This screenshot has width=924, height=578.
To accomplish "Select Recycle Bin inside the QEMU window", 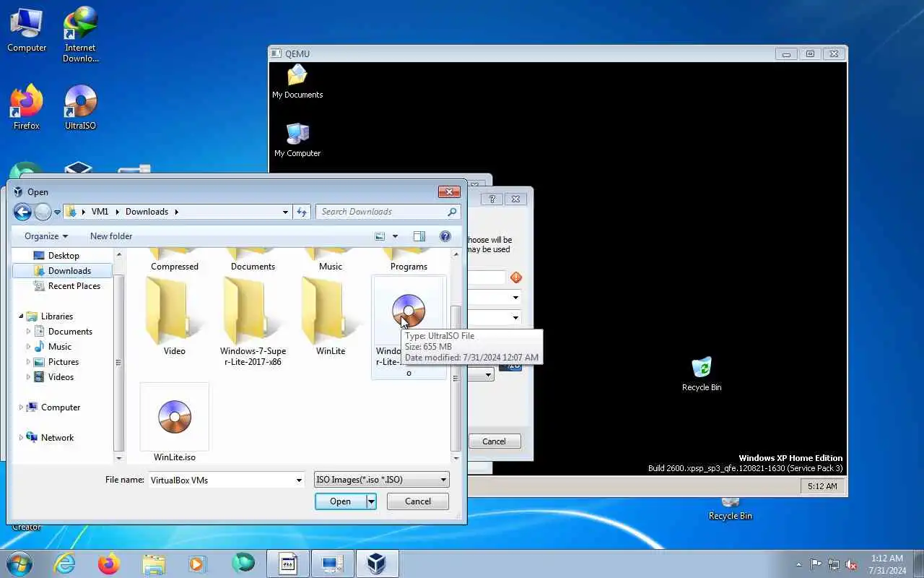I will point(702,374).
